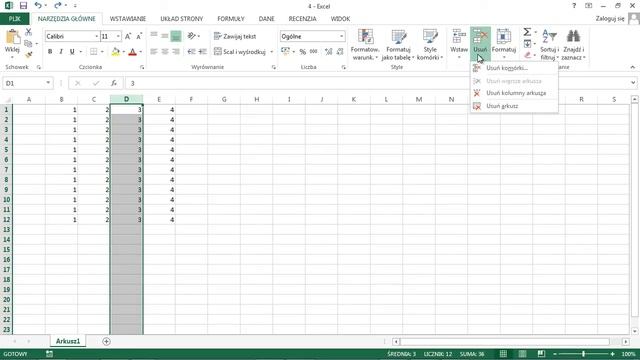Switch to Page Break Preview icon
The image size is (640, 360).
coord(541,354)
